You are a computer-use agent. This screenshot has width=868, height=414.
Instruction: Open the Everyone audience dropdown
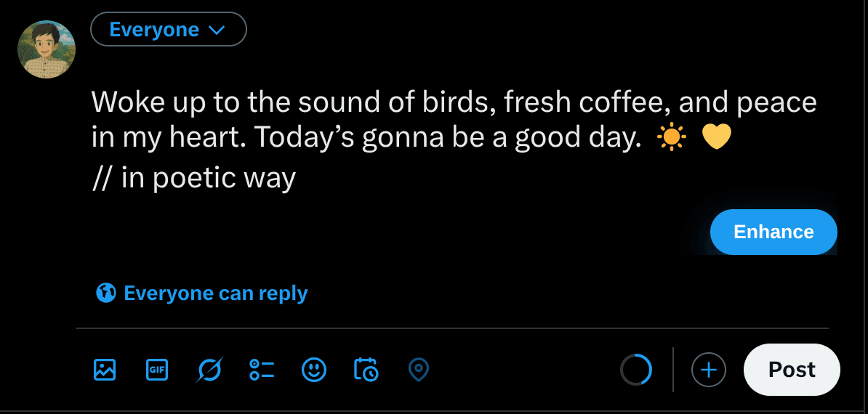click(x=168, y=30)
